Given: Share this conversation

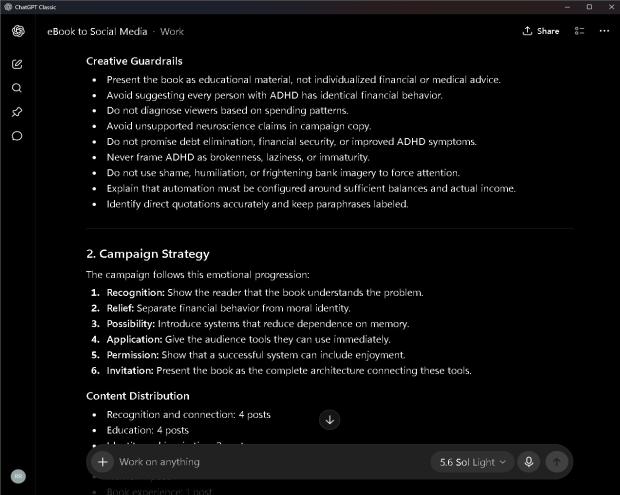Looking at the screenshot, I should [541, 31].
